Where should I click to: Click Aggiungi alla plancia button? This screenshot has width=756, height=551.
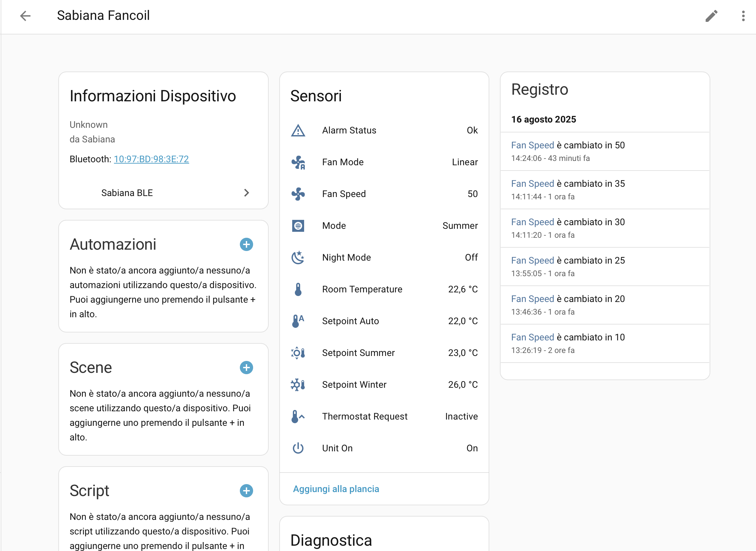(336, 489)
